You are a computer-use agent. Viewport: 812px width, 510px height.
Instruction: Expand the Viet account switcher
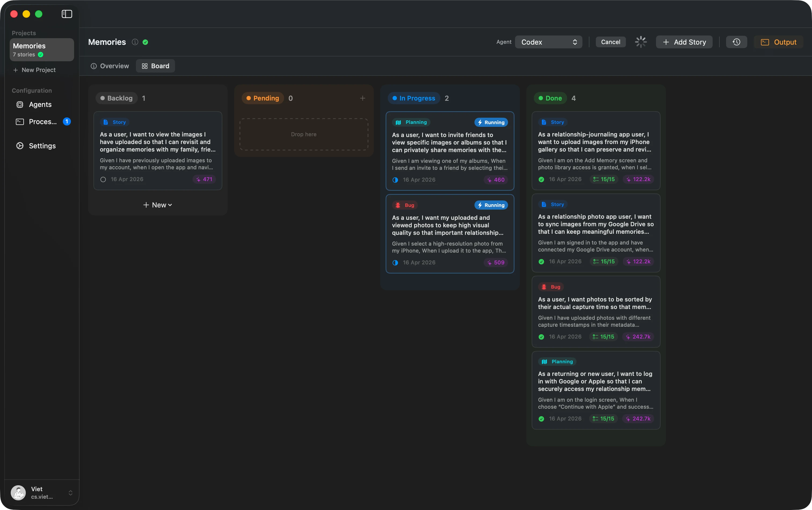coord(70,493)
